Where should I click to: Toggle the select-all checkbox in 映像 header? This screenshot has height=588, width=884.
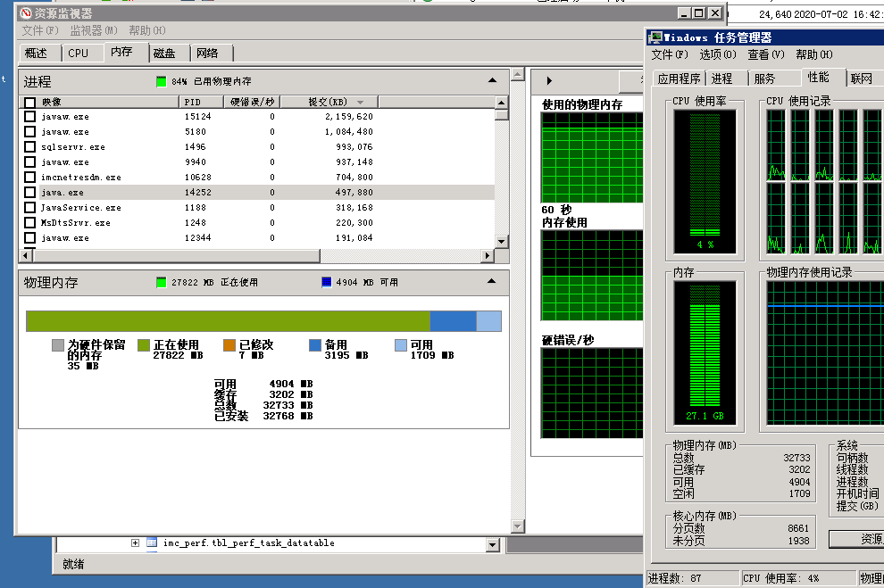click(x=29, y=102)
